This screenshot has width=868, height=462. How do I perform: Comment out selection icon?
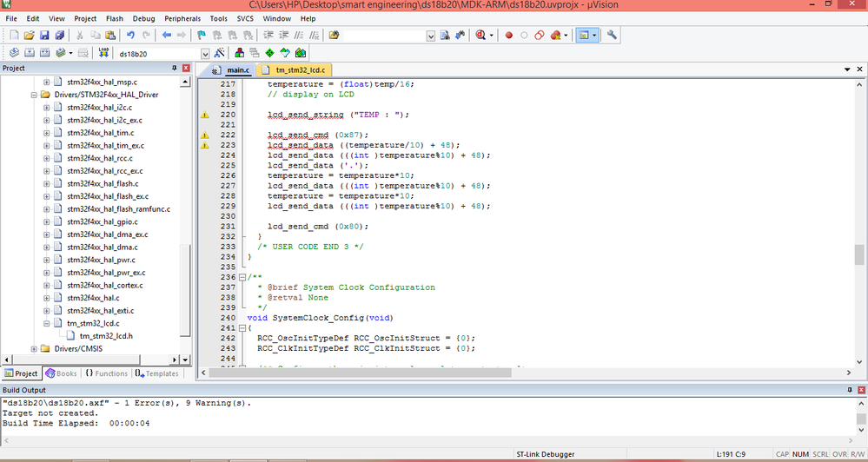(299, 35)
